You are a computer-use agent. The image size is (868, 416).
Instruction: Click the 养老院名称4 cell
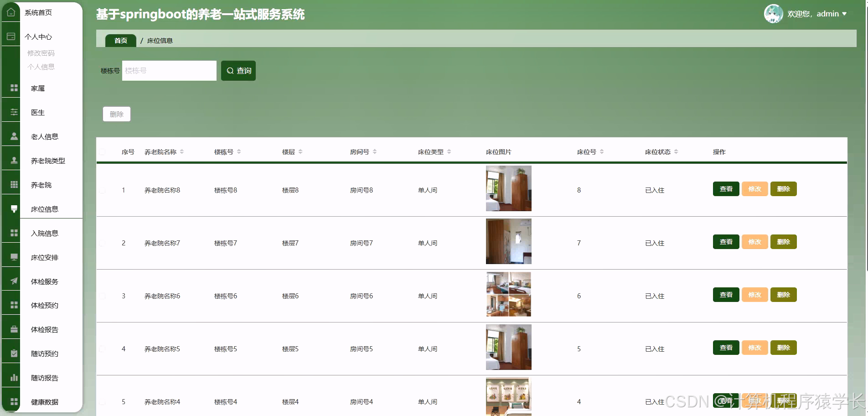[162, 402]
